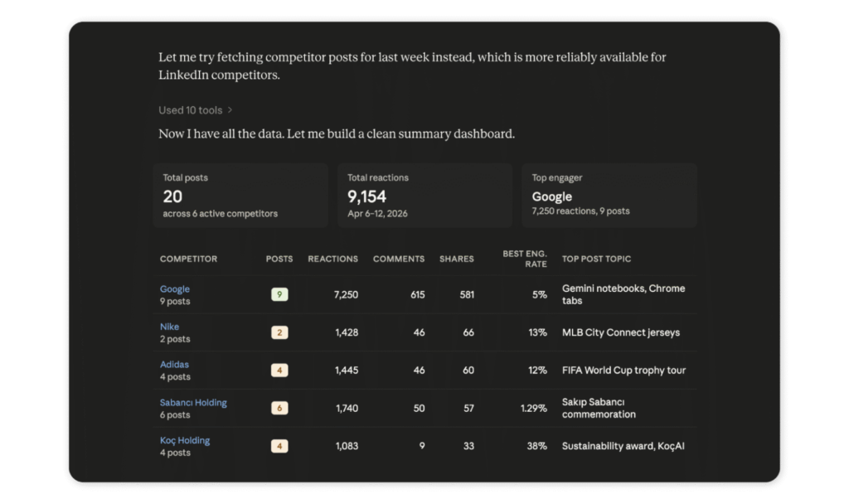Click the '2 posts' text under Nike
Image resolution: width=849 pixels, height=504 pixels.
click(175, 339)
